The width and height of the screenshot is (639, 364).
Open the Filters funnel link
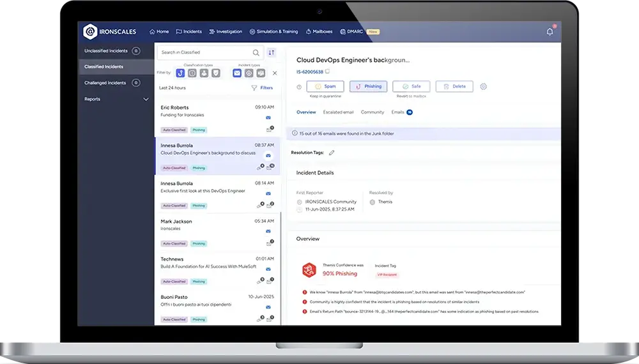[x=262, y=88]
